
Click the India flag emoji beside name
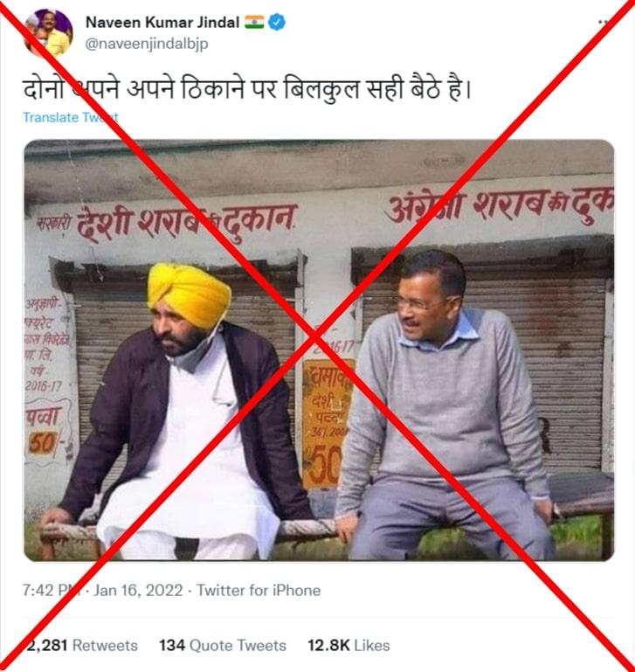[254, 22]
